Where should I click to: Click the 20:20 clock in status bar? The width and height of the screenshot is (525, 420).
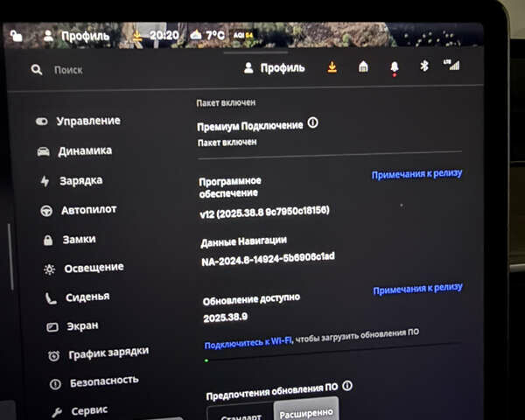click(x=164, y=35)
